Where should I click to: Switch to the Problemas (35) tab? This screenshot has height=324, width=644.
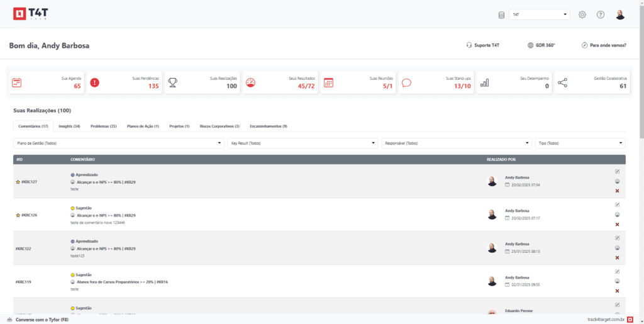103,126
